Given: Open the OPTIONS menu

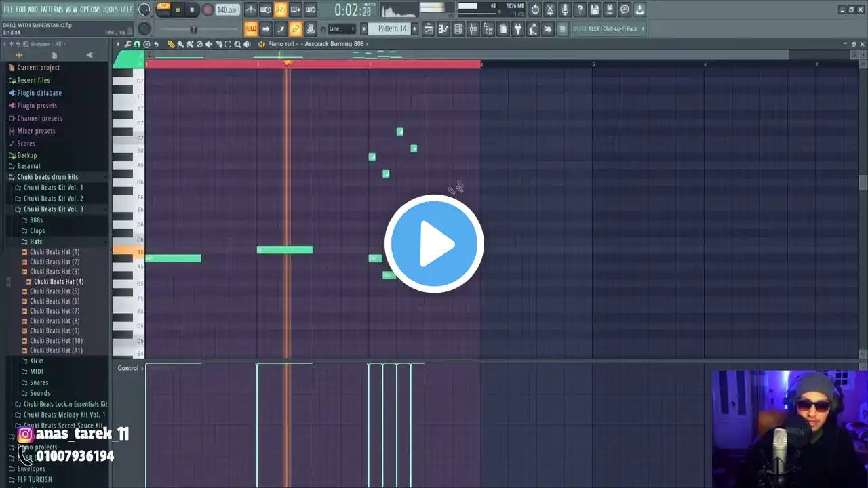Looking at the screenshot, I should [90, 9].
